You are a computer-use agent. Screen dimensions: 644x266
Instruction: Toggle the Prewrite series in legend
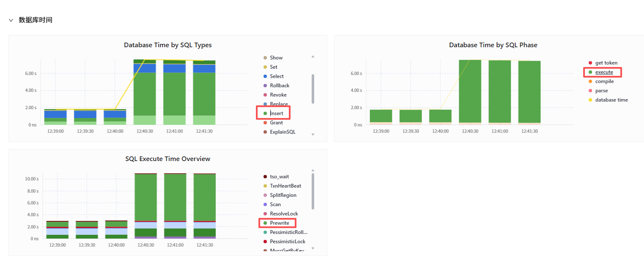pyautogui.click(x=279, y=223)
